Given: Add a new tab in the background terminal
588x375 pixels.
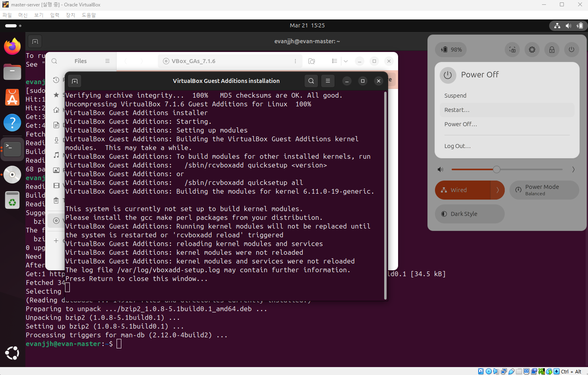Looking at the screenshot, I should (35, 41).
